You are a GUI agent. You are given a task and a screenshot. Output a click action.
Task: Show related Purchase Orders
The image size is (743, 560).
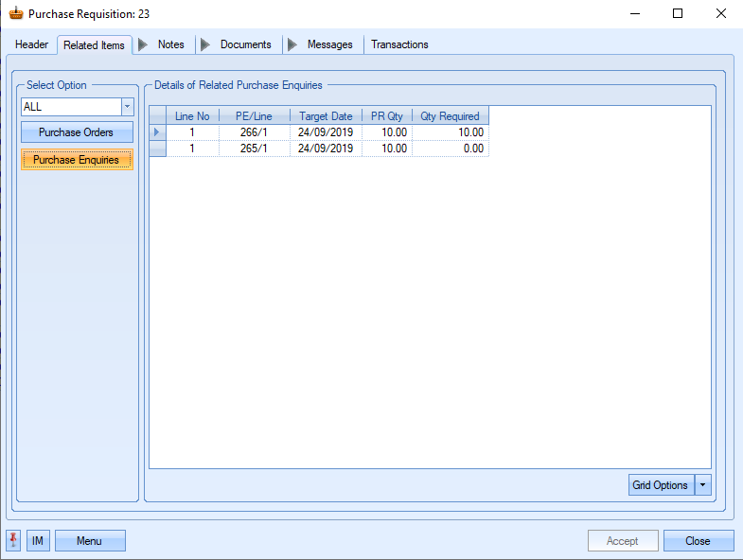click(x=76, y=132)
